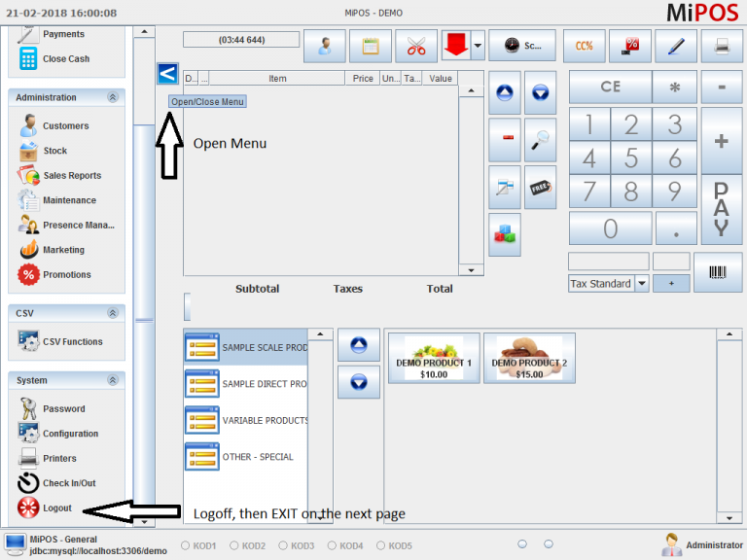The height and width of the screenshot is (560, 747).
Task: Add DEMO PRODUCT 1 to ticket
Action: tap(434, 358)
